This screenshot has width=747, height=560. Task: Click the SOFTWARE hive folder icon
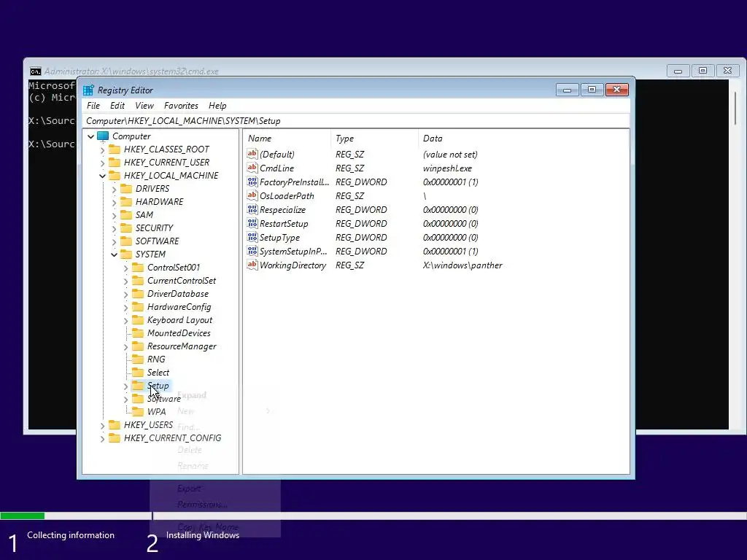[x=126, y=241]
